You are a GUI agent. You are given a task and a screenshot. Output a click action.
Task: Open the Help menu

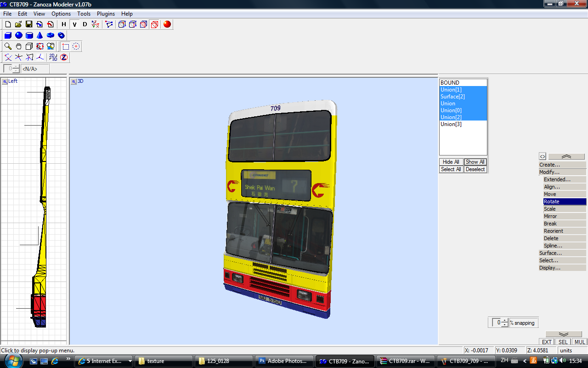click(x=127, y=14)
